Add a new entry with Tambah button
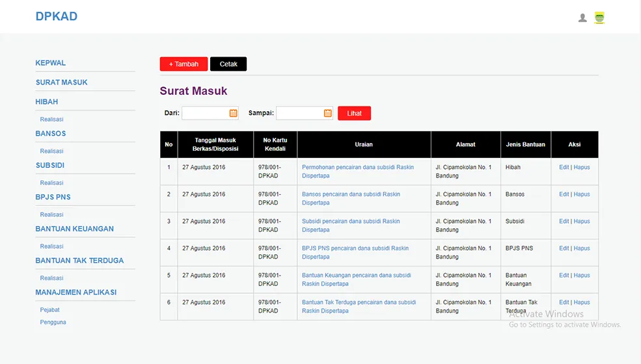The height and width of the screenshot is (364, 641). pyautogui.click(x=184, y=64)
